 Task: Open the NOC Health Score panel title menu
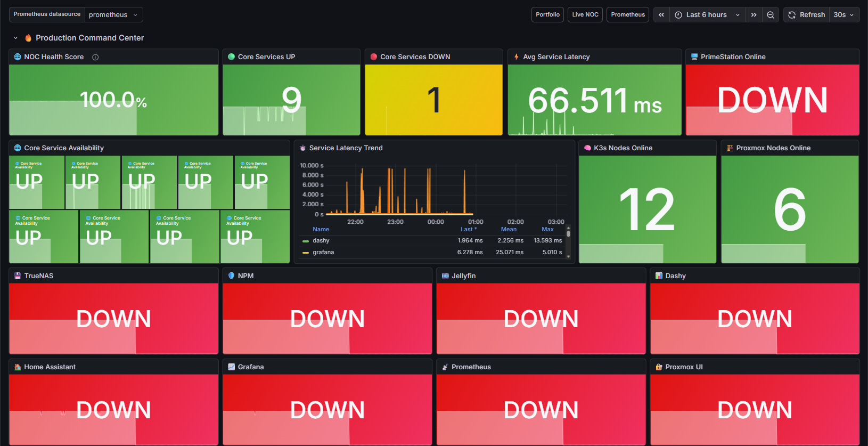click(x=54, y=57)
